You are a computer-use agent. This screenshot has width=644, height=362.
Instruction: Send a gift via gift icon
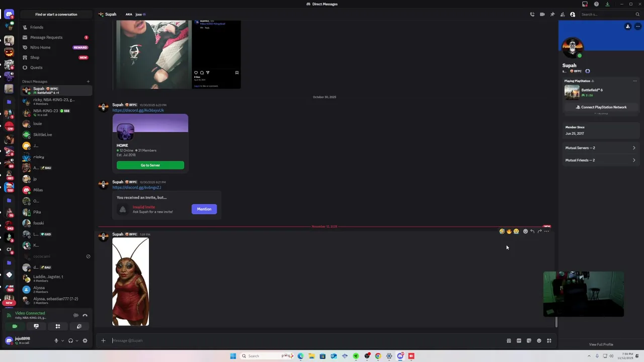[x=509, y=340]
